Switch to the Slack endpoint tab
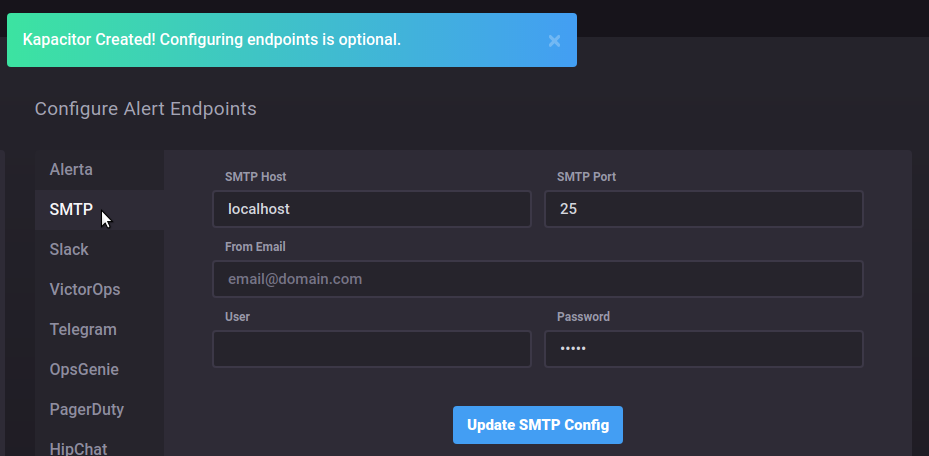929x456 pixels. coord(69,250)
